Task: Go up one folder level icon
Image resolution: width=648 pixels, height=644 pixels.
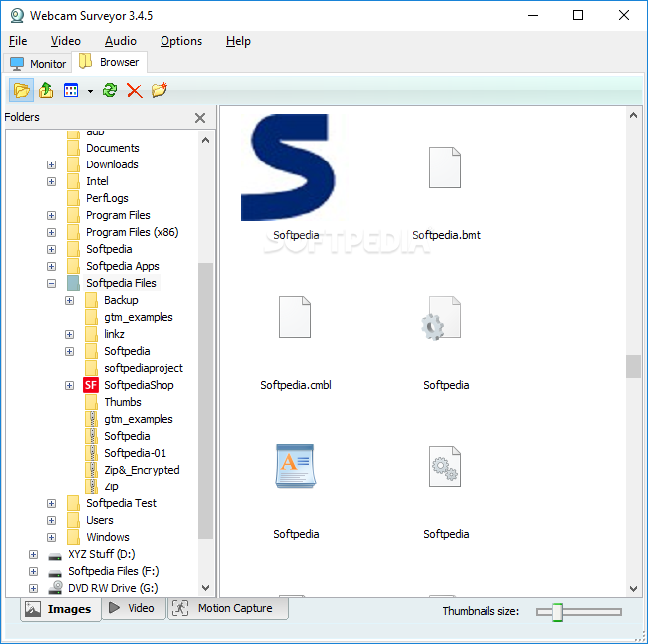Action: pos(46,90)
